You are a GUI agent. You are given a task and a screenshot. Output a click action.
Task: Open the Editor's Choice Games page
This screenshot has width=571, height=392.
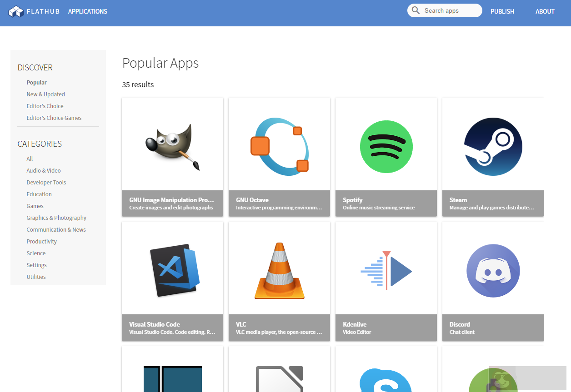tap(54, 118)
